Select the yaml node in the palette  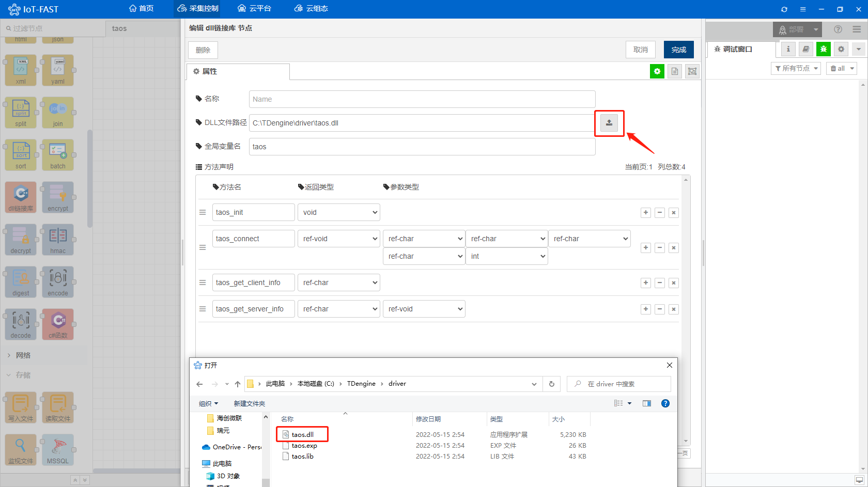tap(58, 70)
